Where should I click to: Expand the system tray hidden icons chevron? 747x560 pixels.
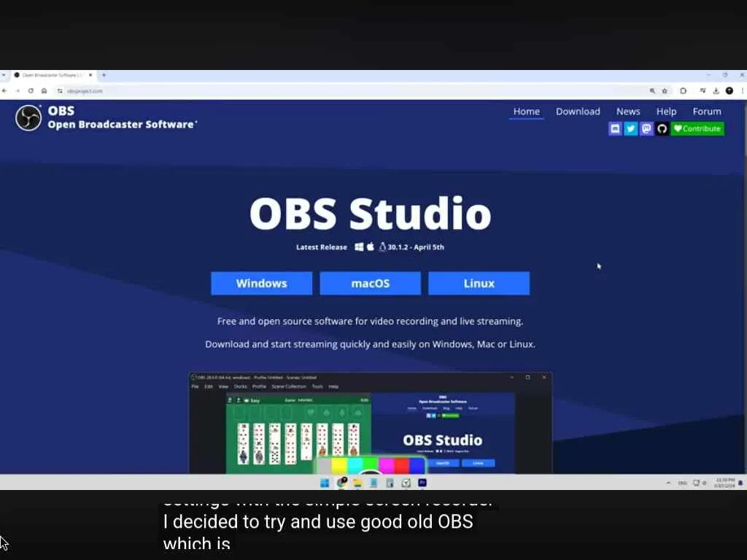668,483
